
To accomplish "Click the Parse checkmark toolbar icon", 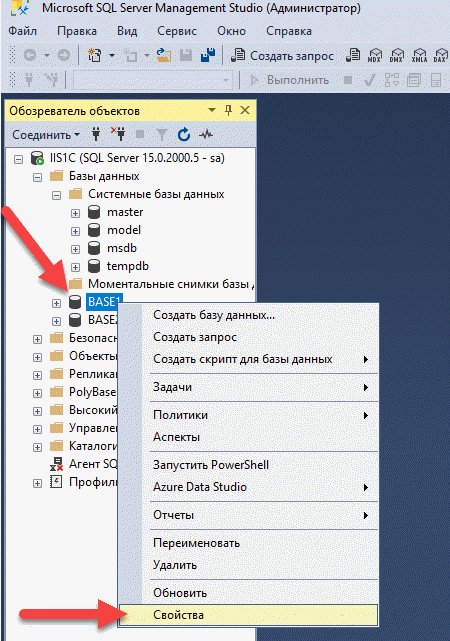I will (x=370, y=80).
